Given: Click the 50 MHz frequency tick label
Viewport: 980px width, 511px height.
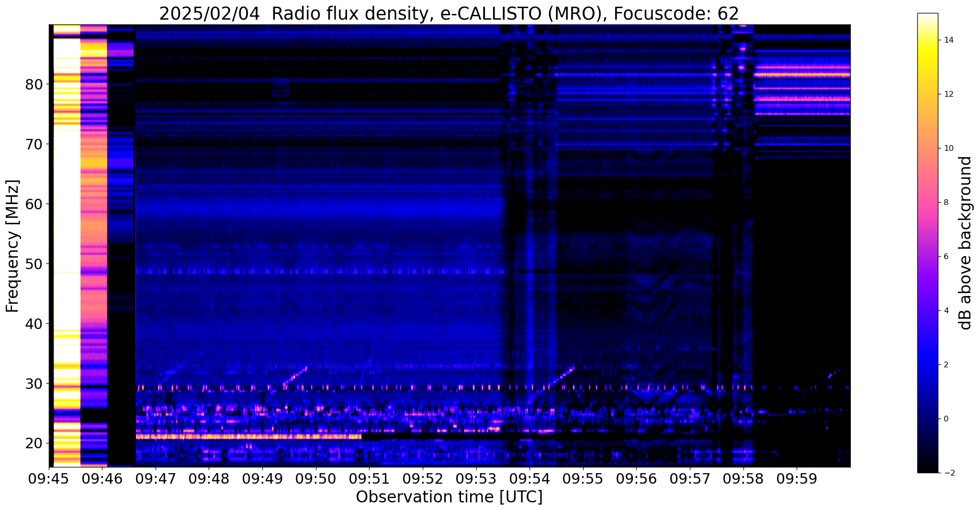Looking at the screenshot, I should 34,264.
